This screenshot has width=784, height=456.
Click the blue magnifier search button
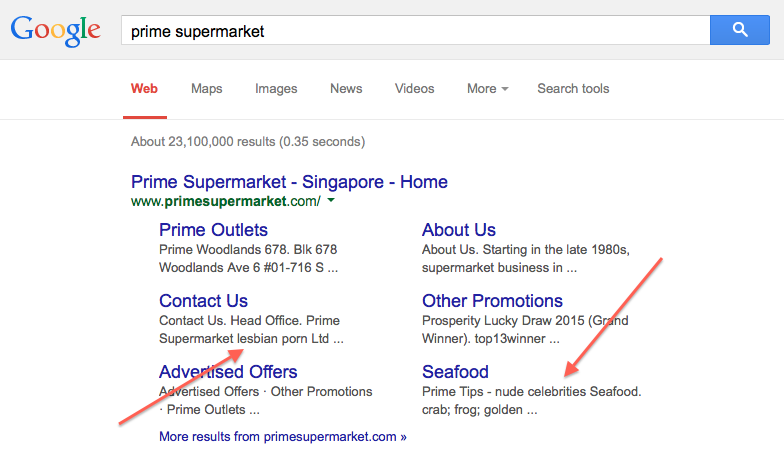[739, 30]
